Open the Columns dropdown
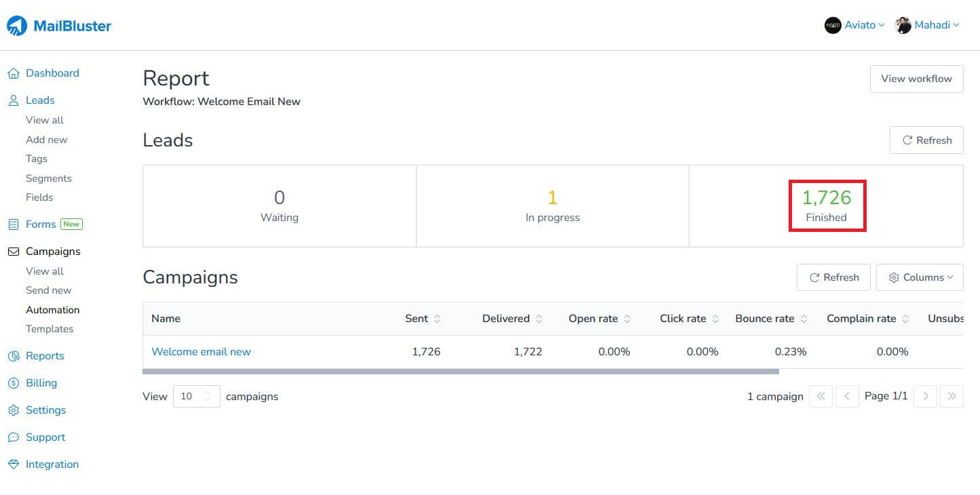 [920, 277]
